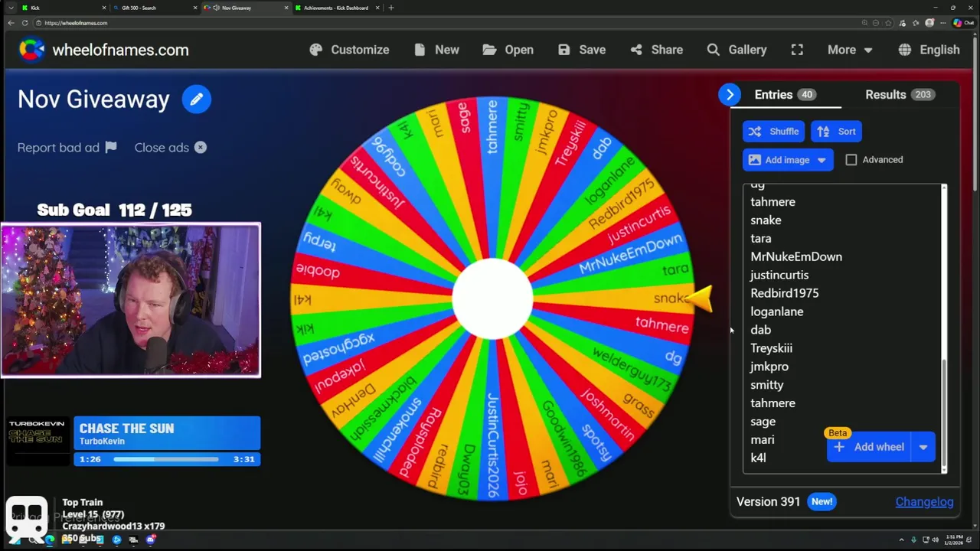This screenshot has width=980, height=551.
Task: Select entry 'k4l' in list
Action: click(x=758, y=458)
